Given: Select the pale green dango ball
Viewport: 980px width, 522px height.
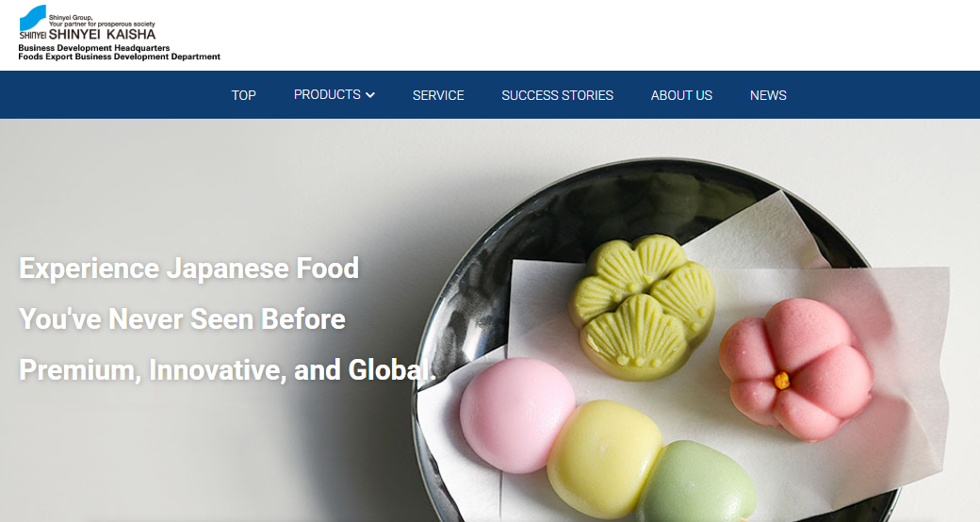Looking at the screenshot, I should 696,482.
